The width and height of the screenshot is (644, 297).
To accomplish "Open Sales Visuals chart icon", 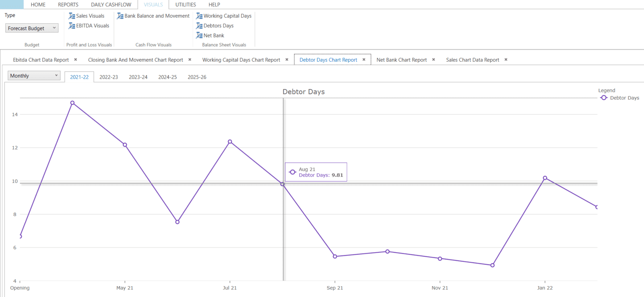I will point(72,16).
